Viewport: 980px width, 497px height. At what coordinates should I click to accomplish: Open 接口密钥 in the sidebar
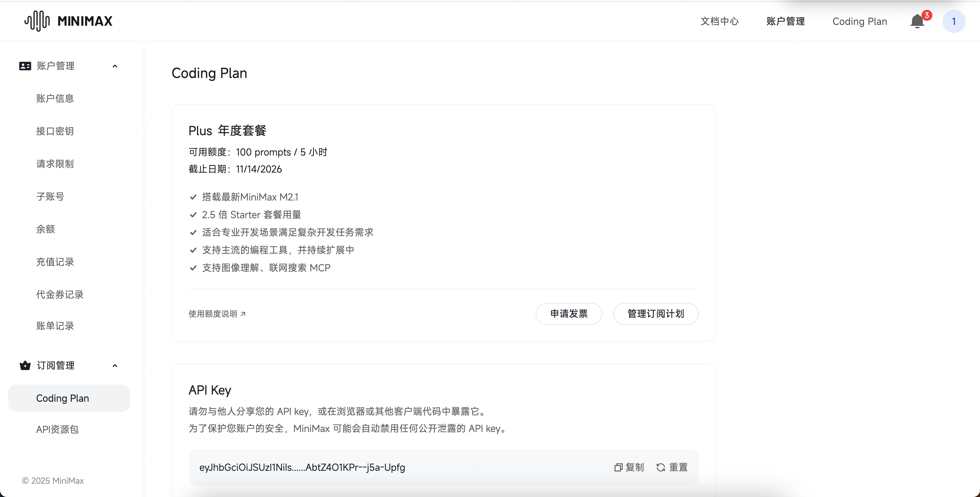point(55,131)
